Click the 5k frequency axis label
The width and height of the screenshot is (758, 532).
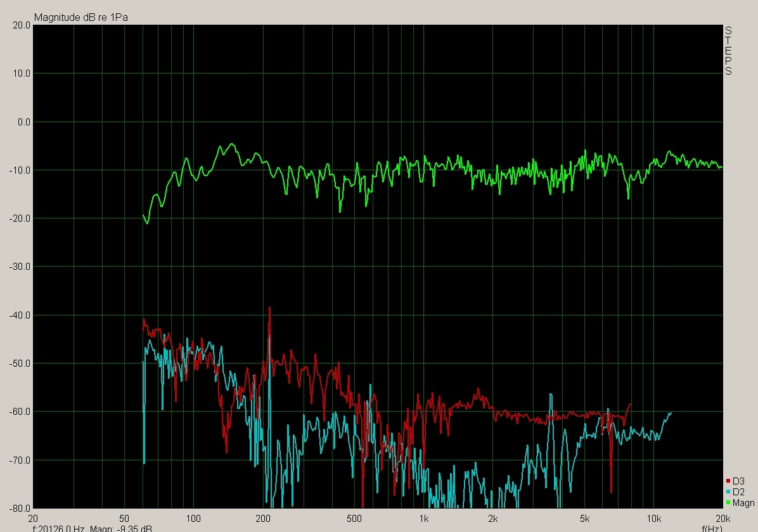584,517
